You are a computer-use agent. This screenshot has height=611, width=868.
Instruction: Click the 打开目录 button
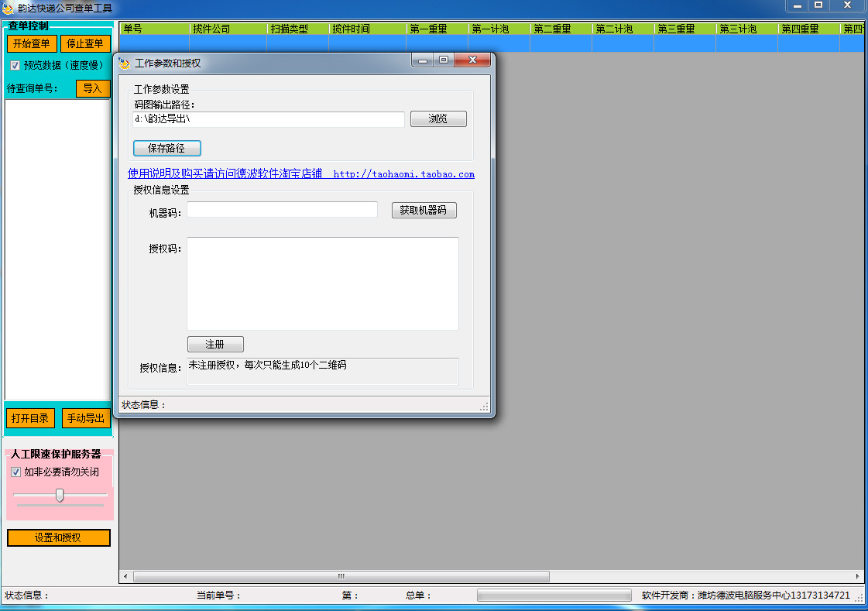pos(30,417)
